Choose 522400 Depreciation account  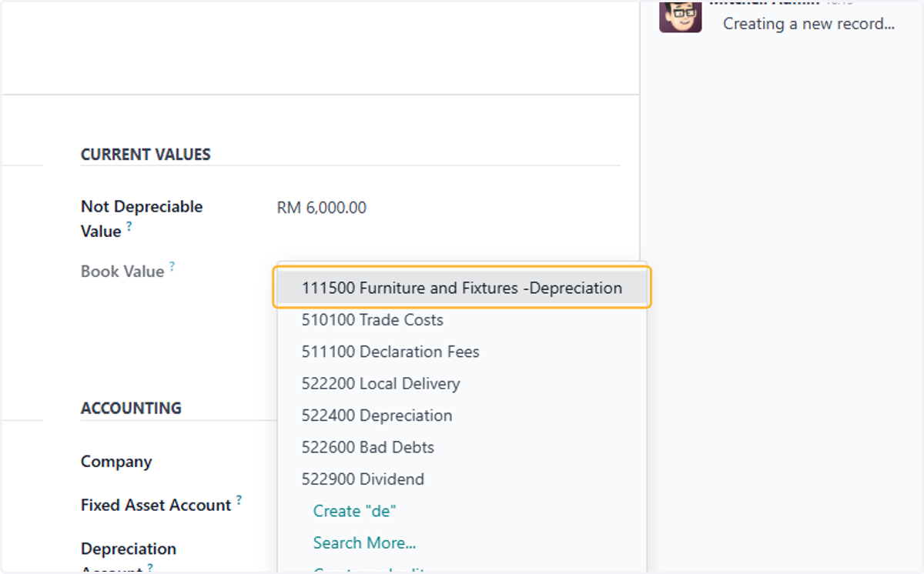pyautogui.click(x=462, y=415)
